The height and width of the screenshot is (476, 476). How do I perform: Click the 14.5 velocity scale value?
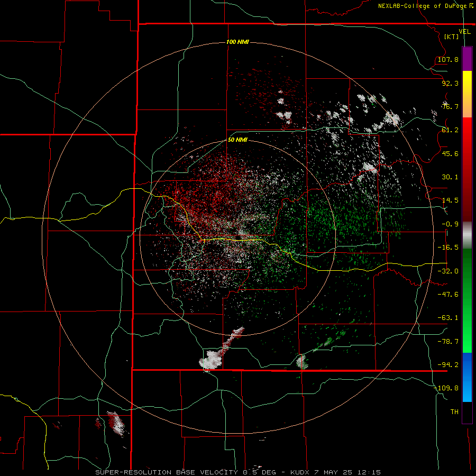(x=450, y=200)
